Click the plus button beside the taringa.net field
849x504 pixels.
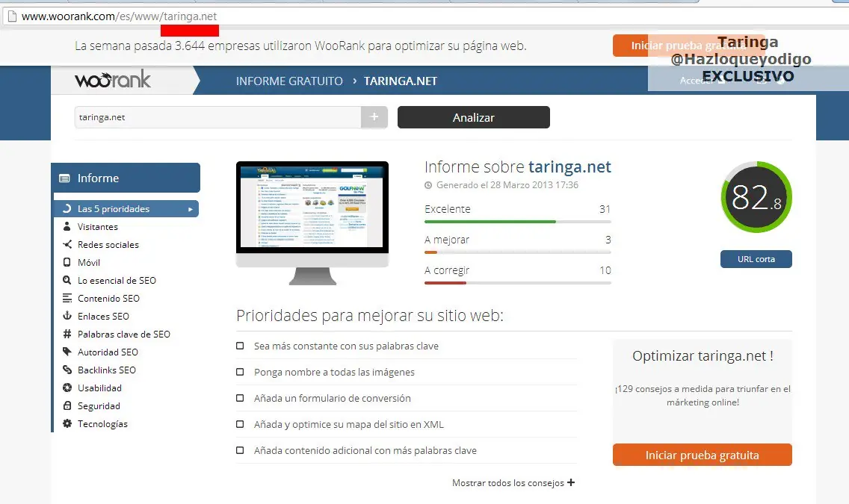tap(374, 116)
